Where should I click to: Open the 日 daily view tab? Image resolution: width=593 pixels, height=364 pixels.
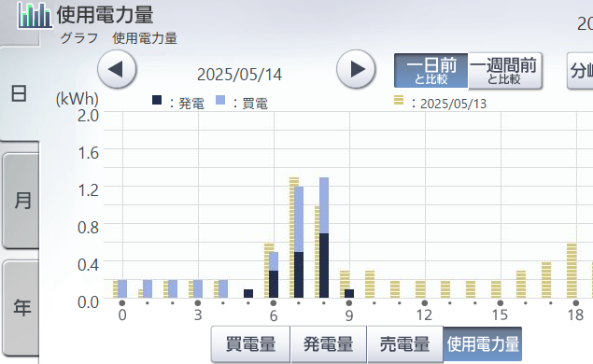coord(20,93)
